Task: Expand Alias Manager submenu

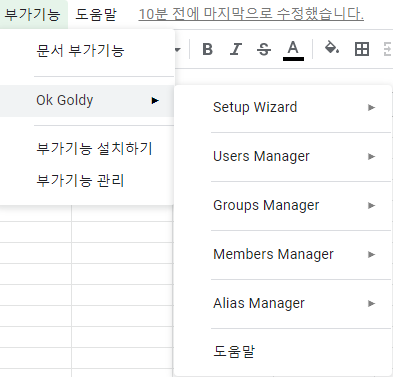Action: pos(283,303)
